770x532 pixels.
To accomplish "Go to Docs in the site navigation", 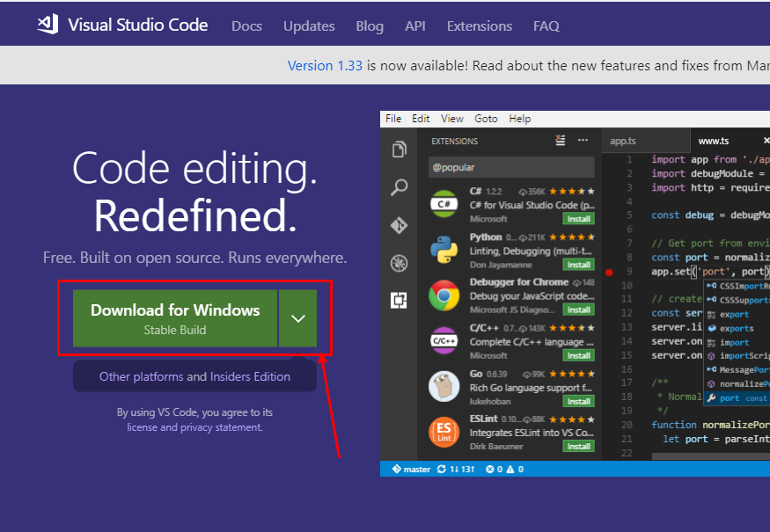I will pyautogui.click(x=246, y=26).
